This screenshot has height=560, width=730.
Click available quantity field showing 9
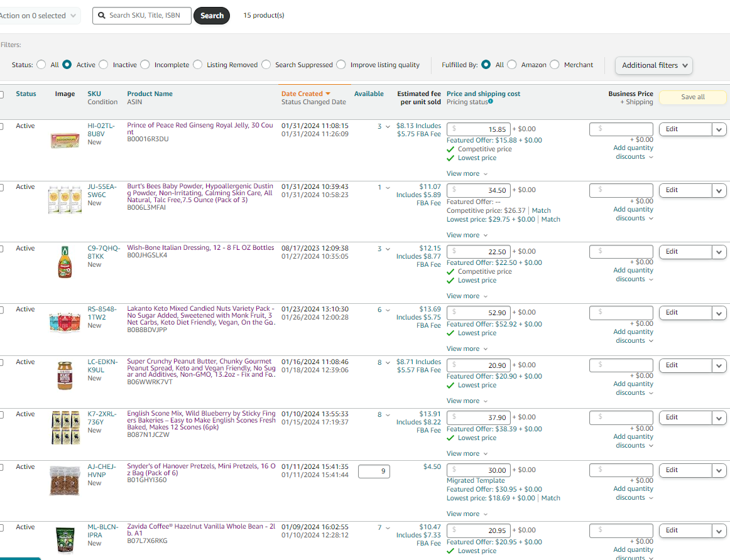374,471
